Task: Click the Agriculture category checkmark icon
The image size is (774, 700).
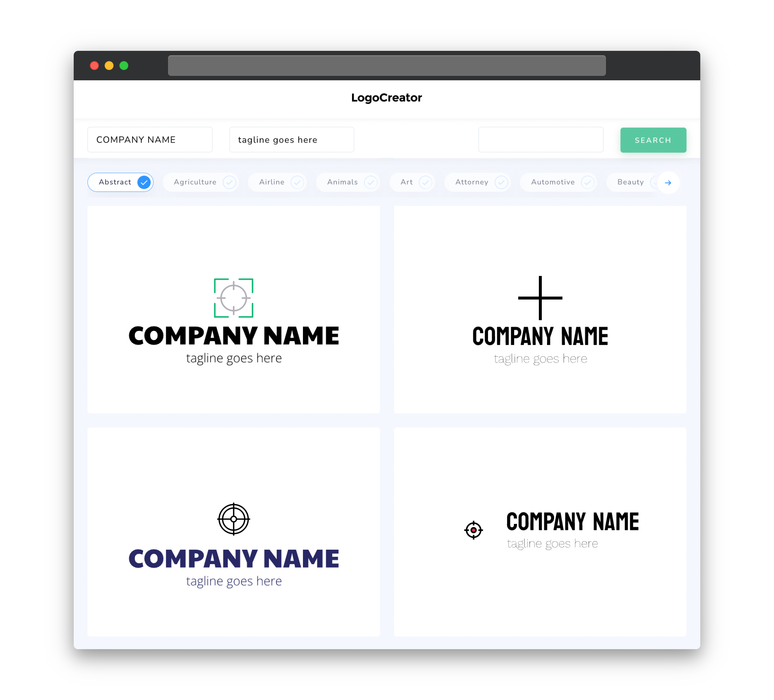Action: tap(230, 182)
